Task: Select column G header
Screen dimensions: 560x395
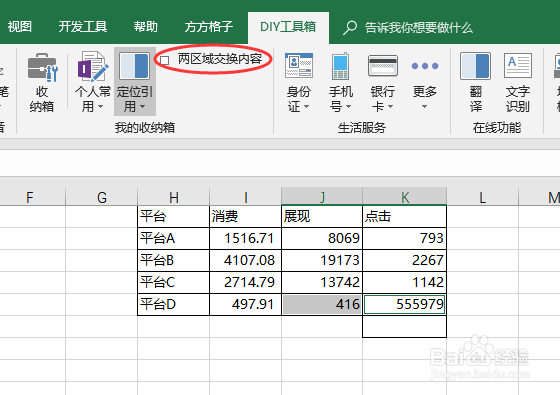Action: click(x=102, y=197)
